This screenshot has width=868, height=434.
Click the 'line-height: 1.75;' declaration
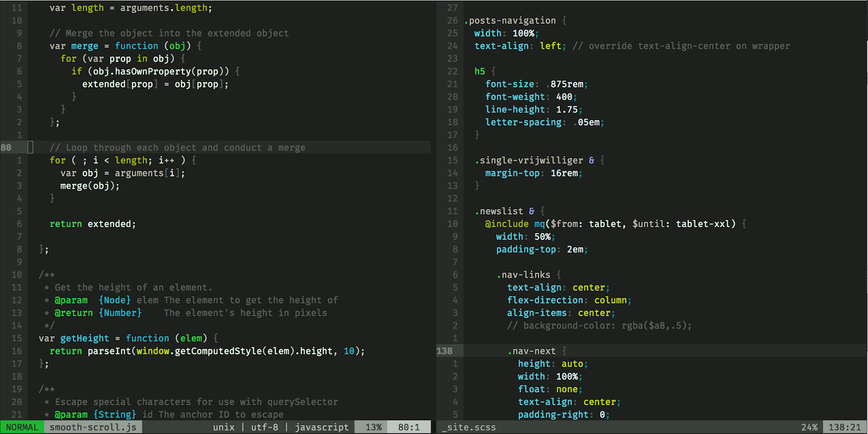point(534,110)
